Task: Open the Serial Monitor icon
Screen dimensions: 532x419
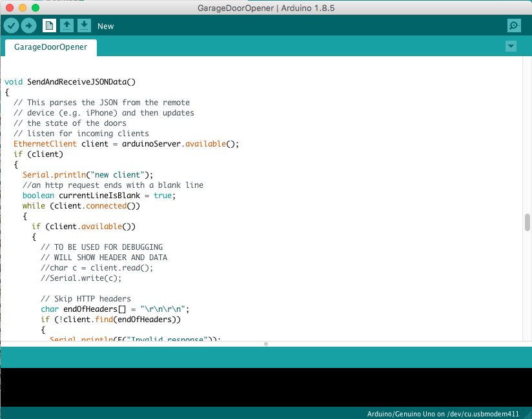Action: 514,26
